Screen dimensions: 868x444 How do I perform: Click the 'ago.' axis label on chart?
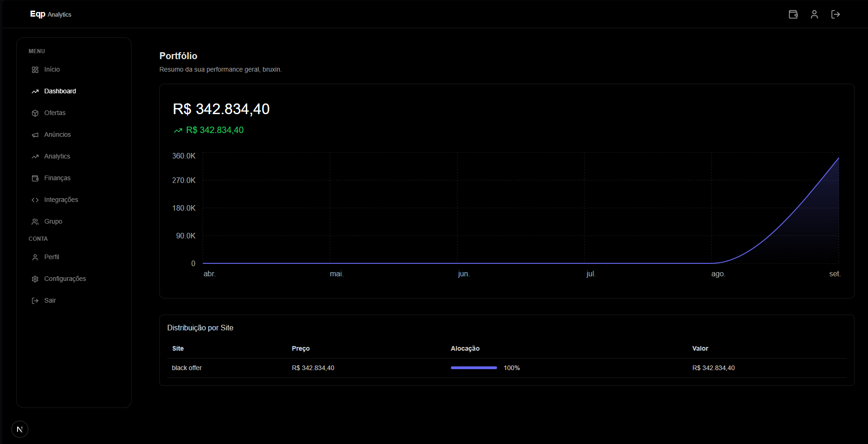coord(718,274)
